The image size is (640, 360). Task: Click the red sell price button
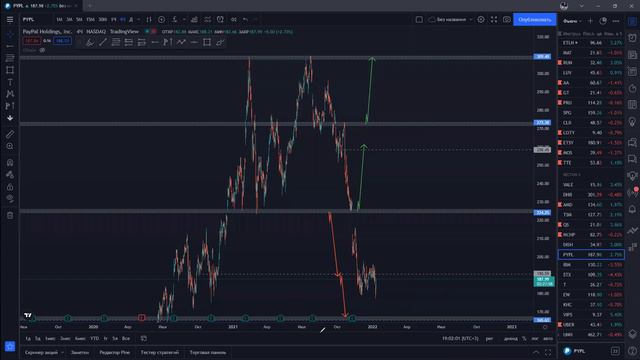point(31,41)
